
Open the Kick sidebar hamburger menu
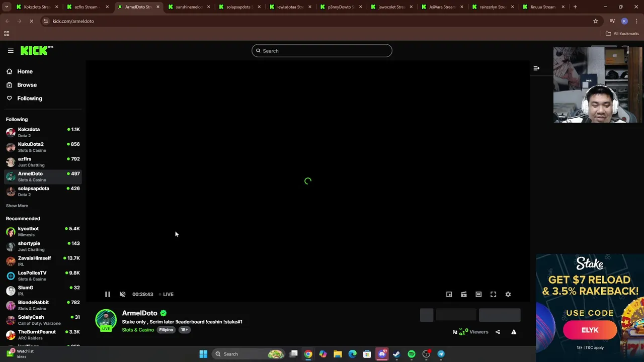[x=11, y=51]
